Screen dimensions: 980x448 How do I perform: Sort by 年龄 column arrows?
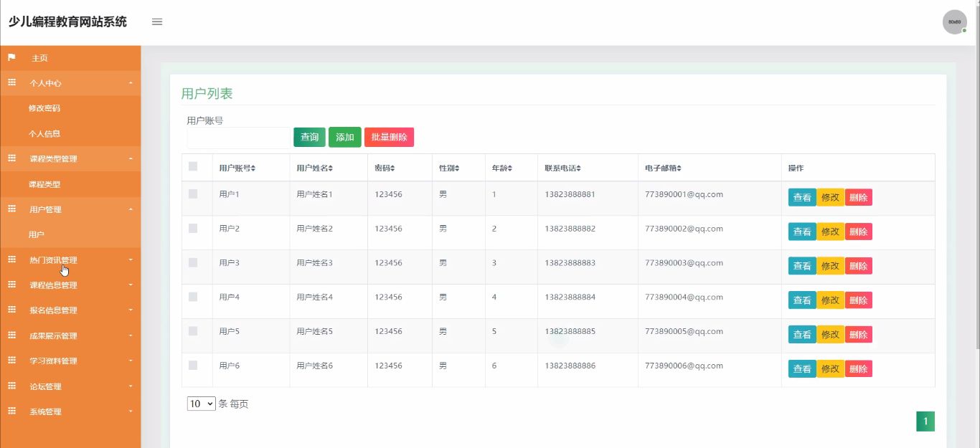[x=509, y=168]
